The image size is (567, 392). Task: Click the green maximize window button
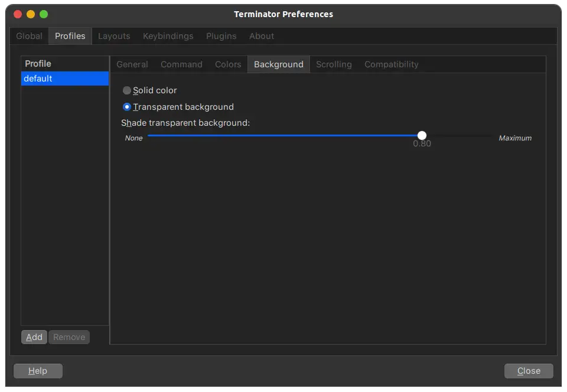[44, 14]
